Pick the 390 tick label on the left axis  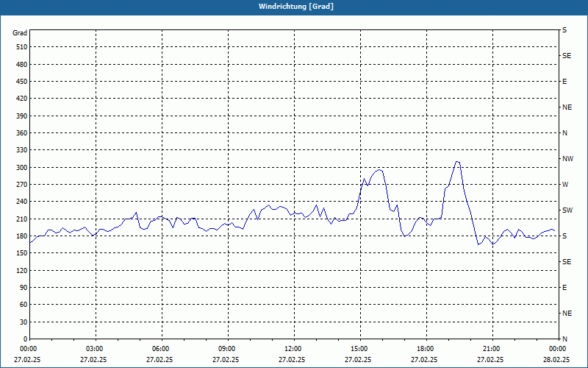[x=22, y=116]
